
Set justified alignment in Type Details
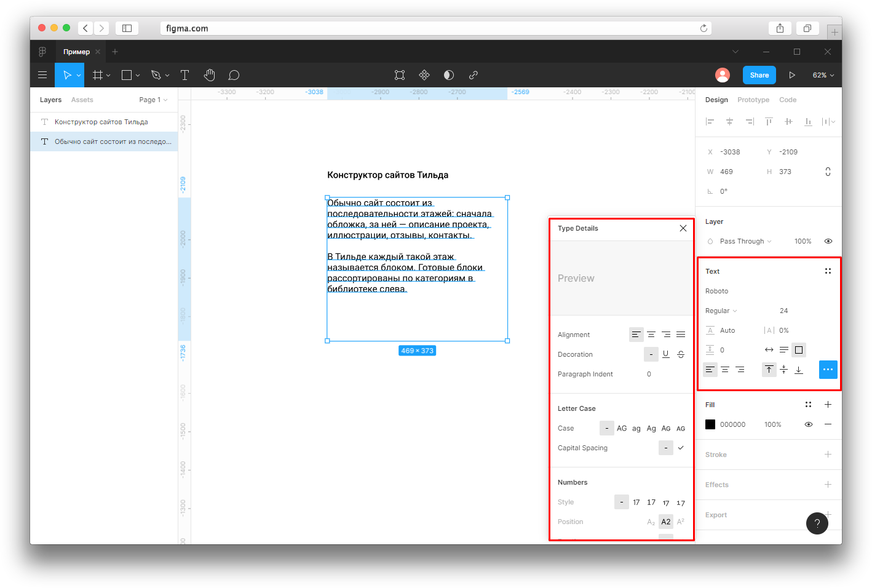[681, 335]
